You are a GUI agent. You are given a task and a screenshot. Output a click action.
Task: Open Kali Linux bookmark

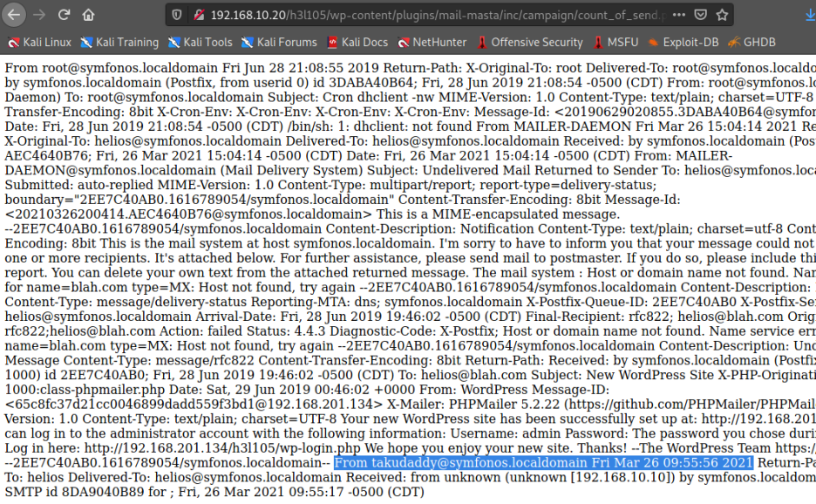[x=39, y=42]
